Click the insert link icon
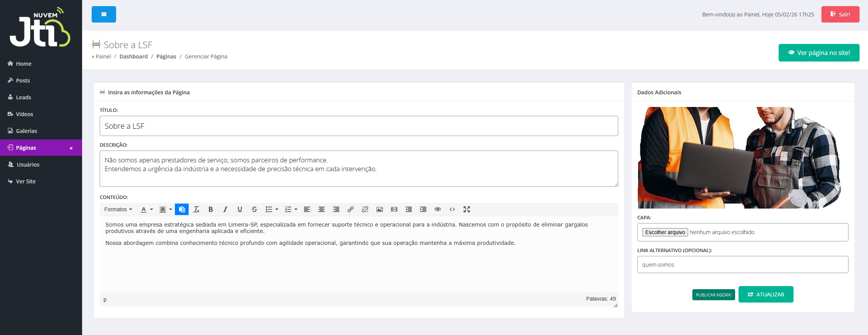Image resolution: width=868 pixels, height=335 pixels. (350, 209)
